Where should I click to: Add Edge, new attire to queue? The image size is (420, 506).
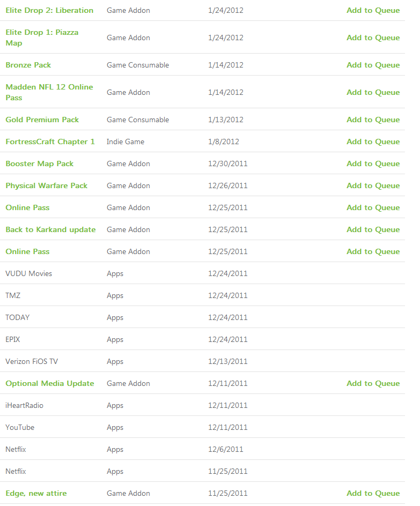point(373,493)
